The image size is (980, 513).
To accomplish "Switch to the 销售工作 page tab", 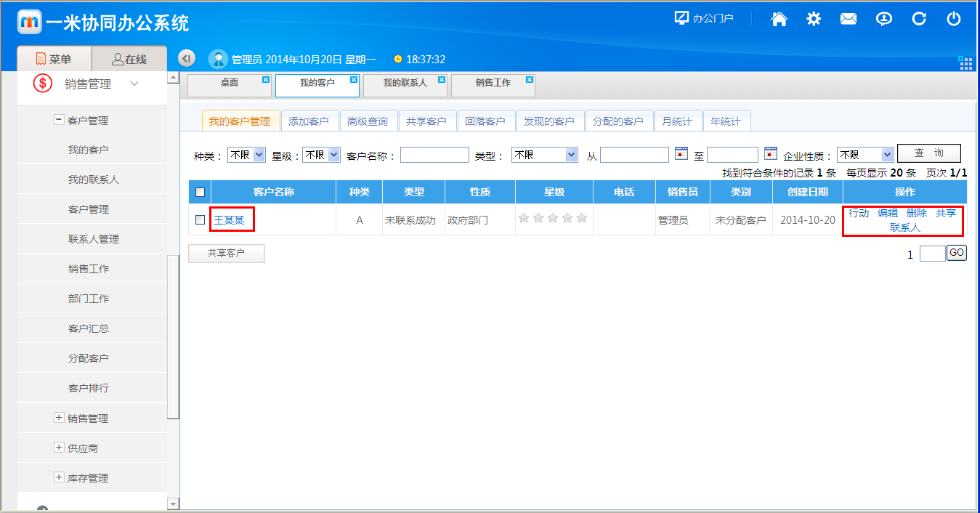I will (493, 85).
